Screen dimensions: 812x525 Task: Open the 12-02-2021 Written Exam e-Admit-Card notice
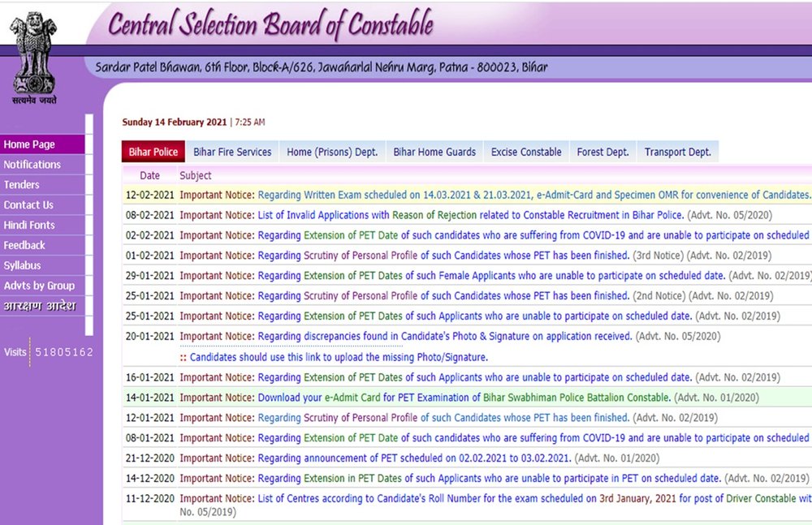pos(534,196)
